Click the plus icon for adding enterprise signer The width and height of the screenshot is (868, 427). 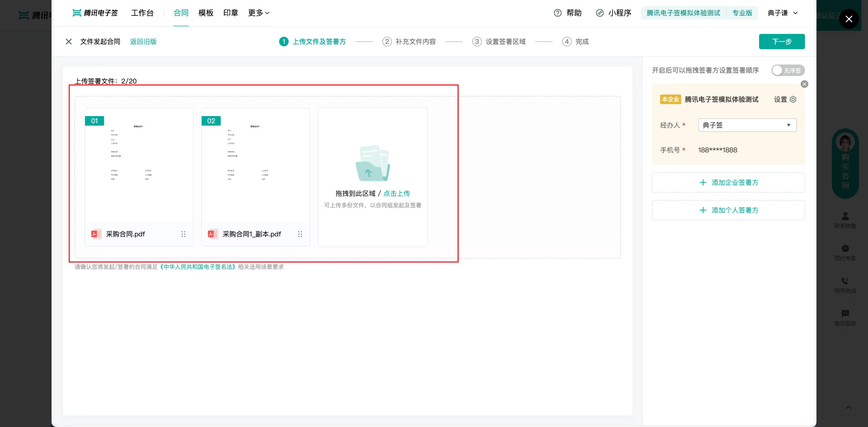pyautogui.click(x=703, y=183)
